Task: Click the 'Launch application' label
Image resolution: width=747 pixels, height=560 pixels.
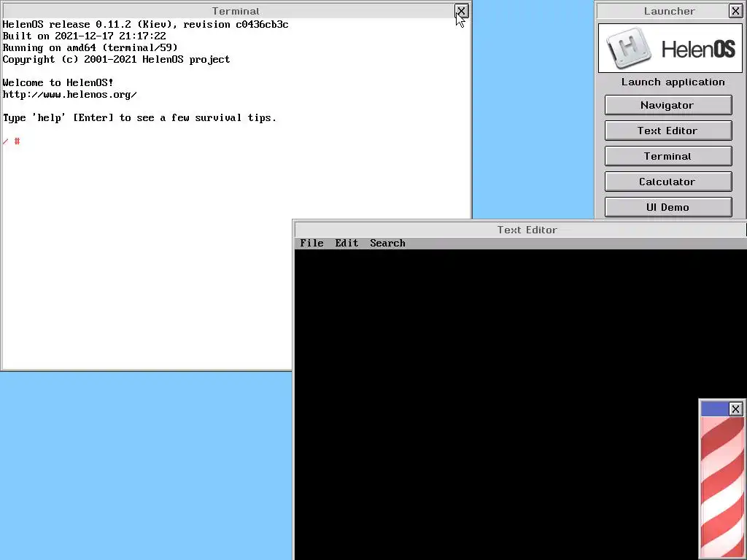Action: click(x=673, y=82)
